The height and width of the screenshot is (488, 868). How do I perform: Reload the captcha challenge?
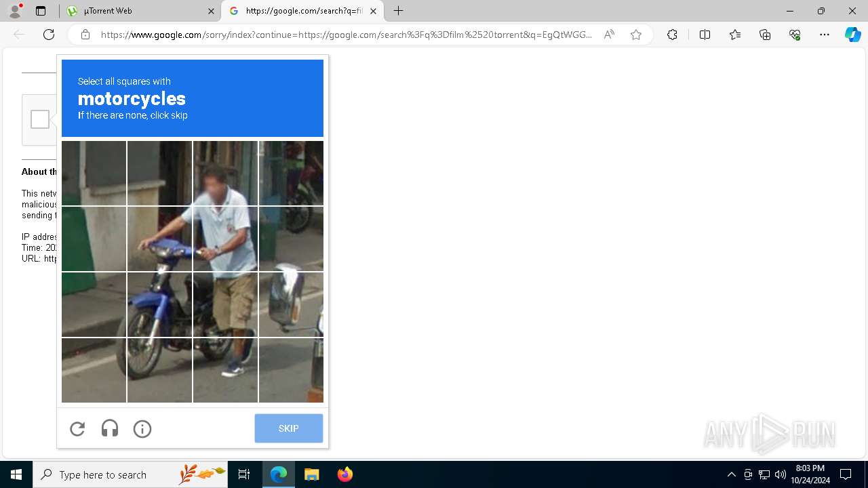point(77,428)
